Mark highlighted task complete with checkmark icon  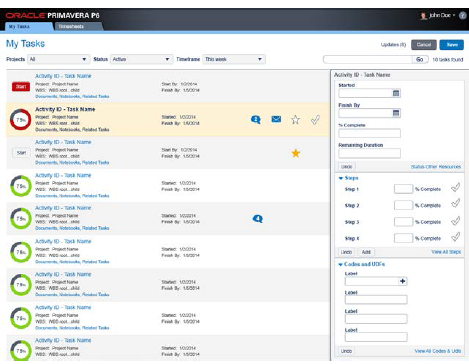click(315, 119)
